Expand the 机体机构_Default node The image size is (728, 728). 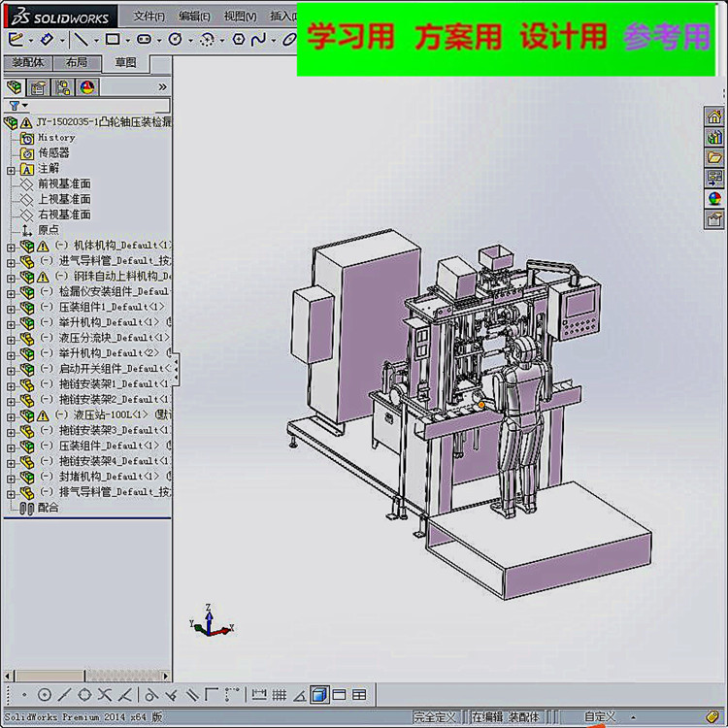(x=11, y=248)
